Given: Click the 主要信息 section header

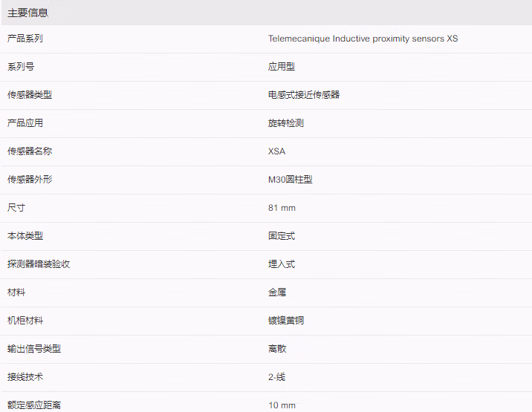Looking at the screenshot, I should tap(27, 13).
